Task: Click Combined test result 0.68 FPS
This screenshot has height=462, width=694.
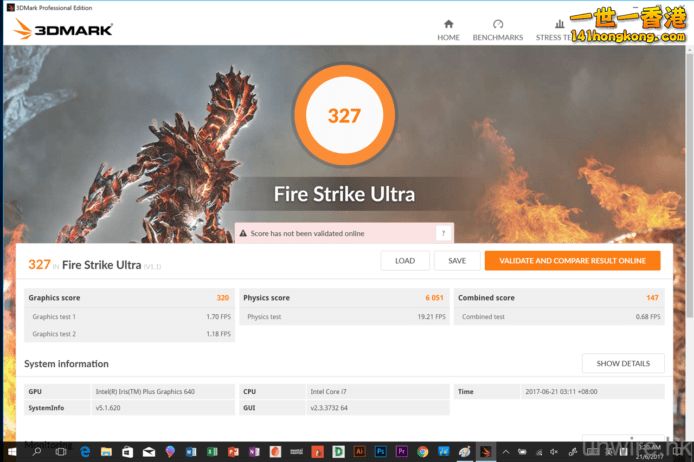Action: point(648,316)
